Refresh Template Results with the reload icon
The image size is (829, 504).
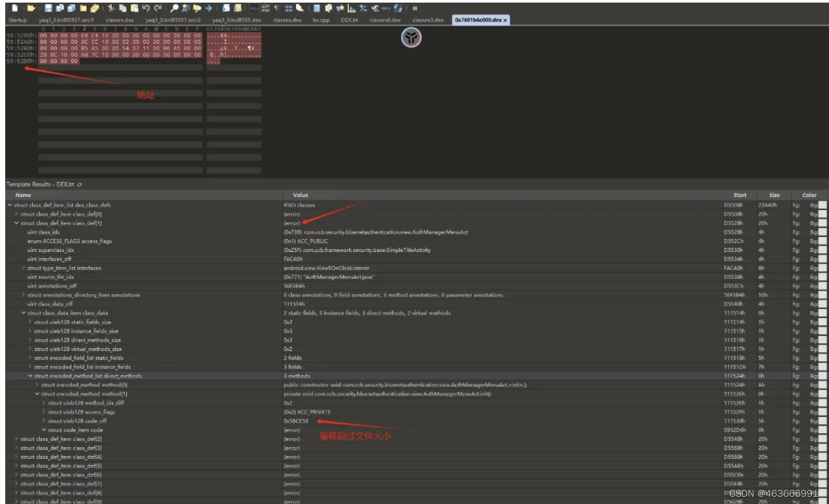[79, 185]
